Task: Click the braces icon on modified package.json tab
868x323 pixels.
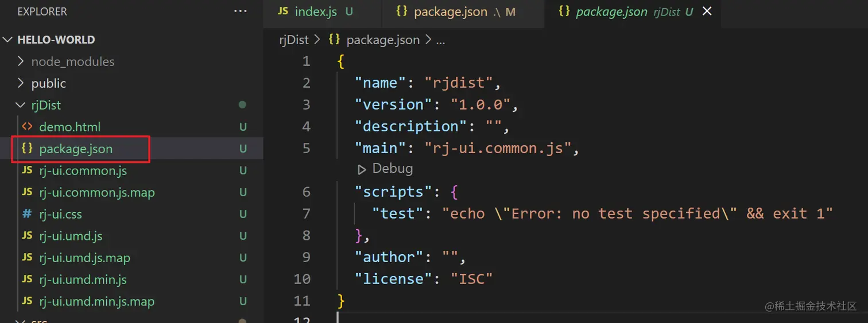Action: click(402, 11)
